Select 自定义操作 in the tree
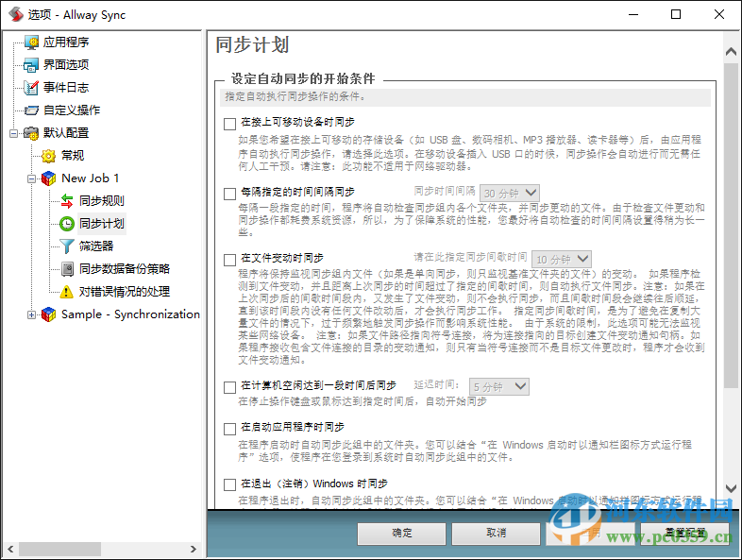Viewport: 742px width, 560px height. [x=72, y=110]
